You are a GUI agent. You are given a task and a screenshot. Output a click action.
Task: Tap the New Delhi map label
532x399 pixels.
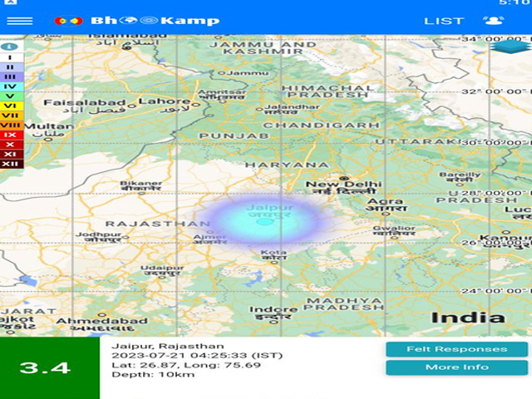(343, 188)
